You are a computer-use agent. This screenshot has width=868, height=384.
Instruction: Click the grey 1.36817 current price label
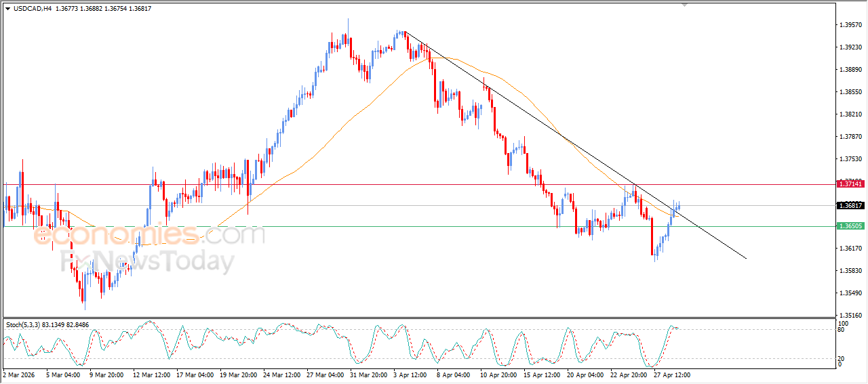850,205
